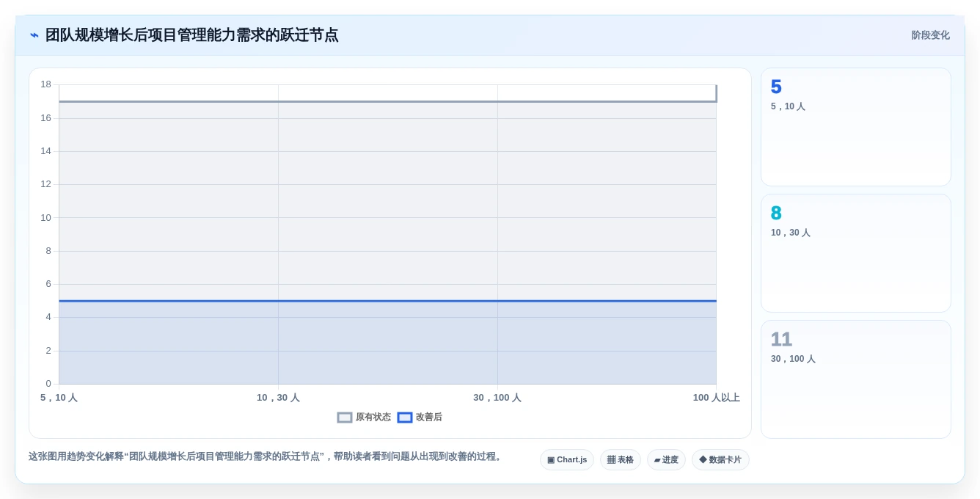Click the 阶段变化 label in header

pos(930,35)
